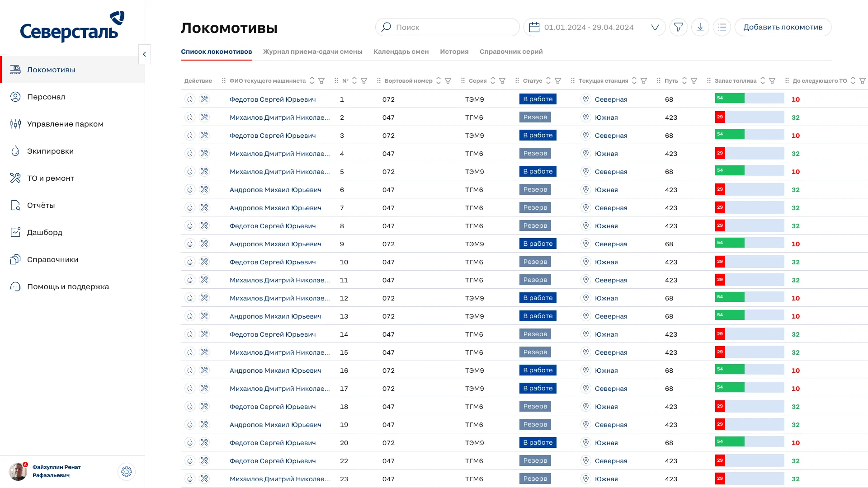Open the list view settings icon
Viewport: 868px width, 488px height.
(722, 27)
